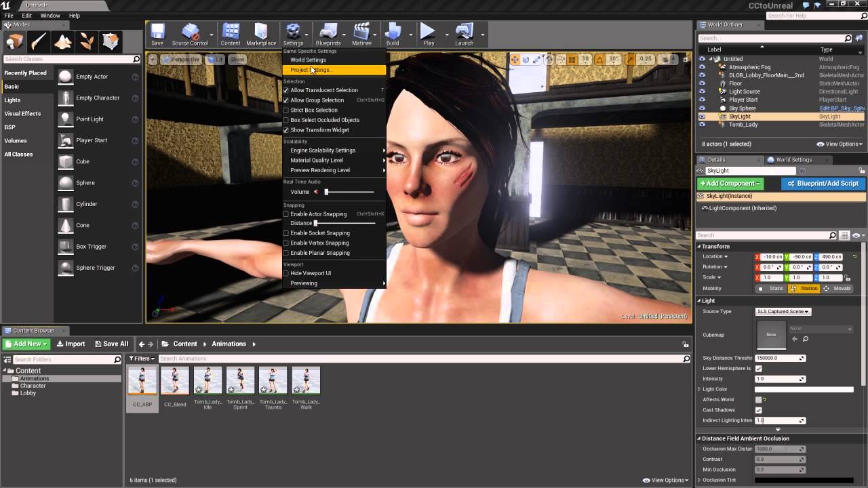Select the Paint mode brush icon

pyautogui.click(x=39, y=42)
